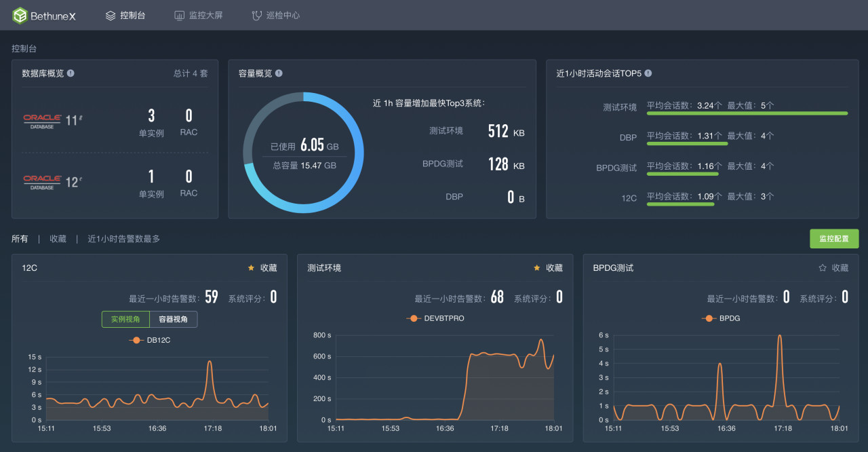Toggle DEVBTPRO legend series
This screenshot has height=452, width=868.
coord(435,318)
